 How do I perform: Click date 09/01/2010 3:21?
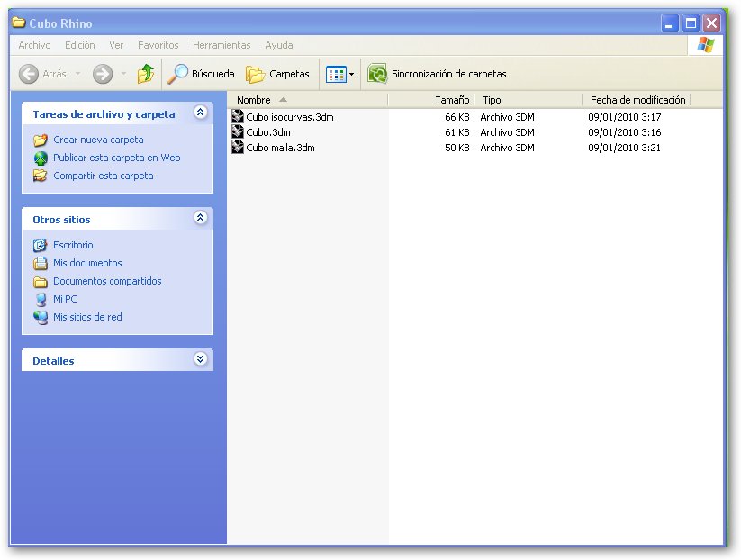624,148
